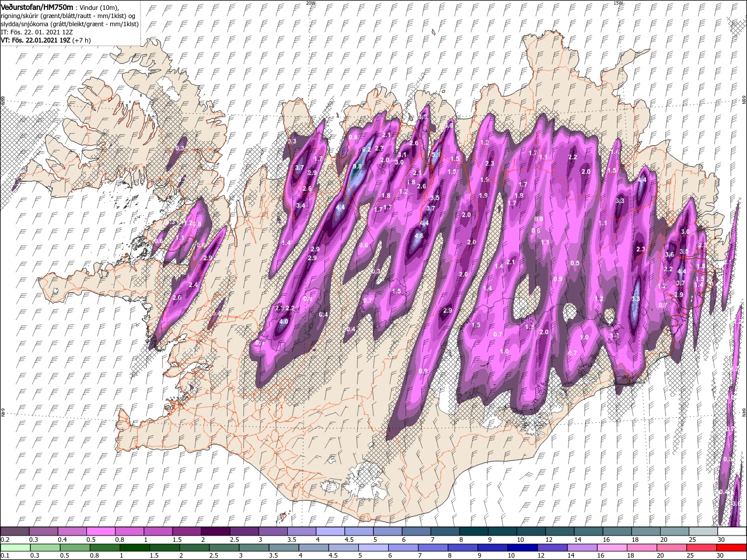Select top-row light grey swatch 25–30
Viewport: 747px width, 560px height.
703,531
